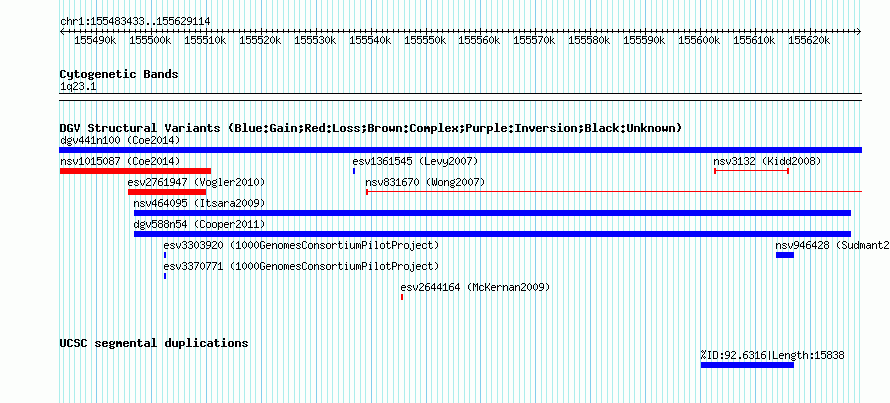
Task: Click the esv2644164 (McKernan2009) red marker
Action: point(402,297)
